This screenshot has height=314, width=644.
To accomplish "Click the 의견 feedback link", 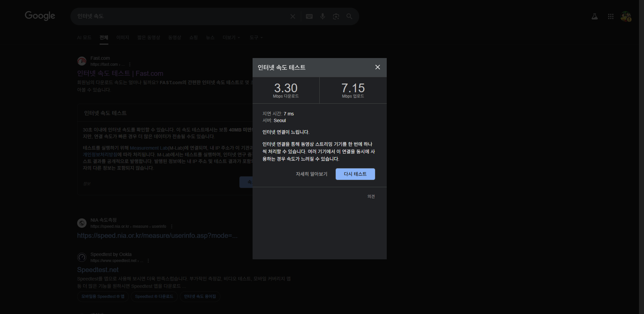I will [371, 197].
